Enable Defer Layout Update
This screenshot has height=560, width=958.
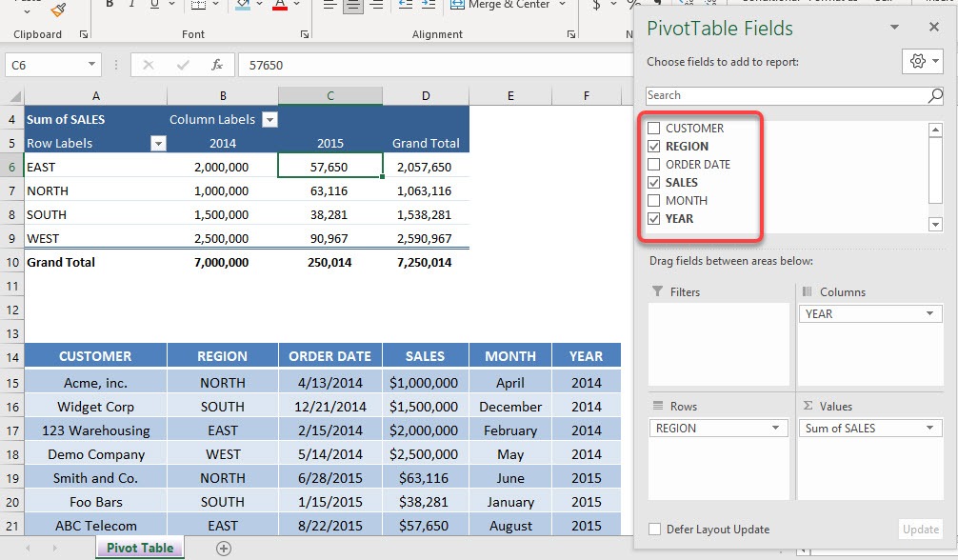(x=654, y=529)
